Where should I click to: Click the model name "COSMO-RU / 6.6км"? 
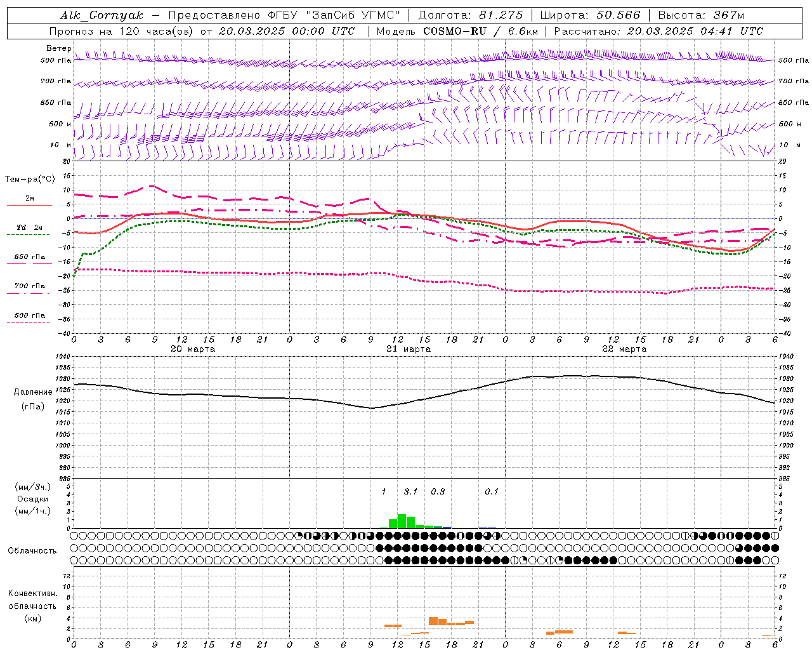(x=481, y=31)
